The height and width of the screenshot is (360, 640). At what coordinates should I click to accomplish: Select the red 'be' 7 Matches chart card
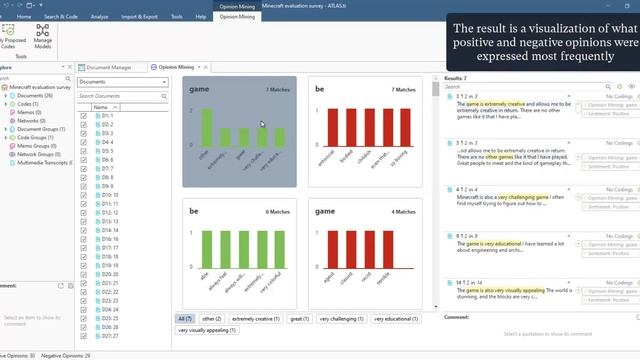365,132
